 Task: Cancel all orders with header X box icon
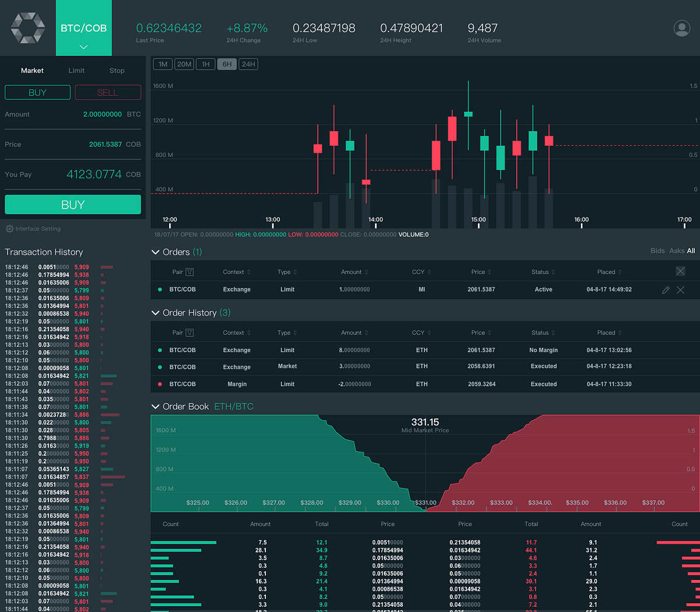pos(680,271)
